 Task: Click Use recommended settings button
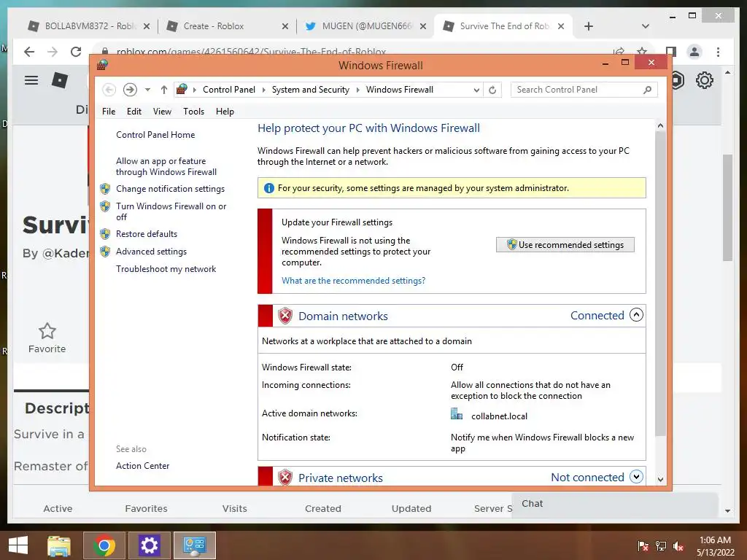(x=565, y=245)
